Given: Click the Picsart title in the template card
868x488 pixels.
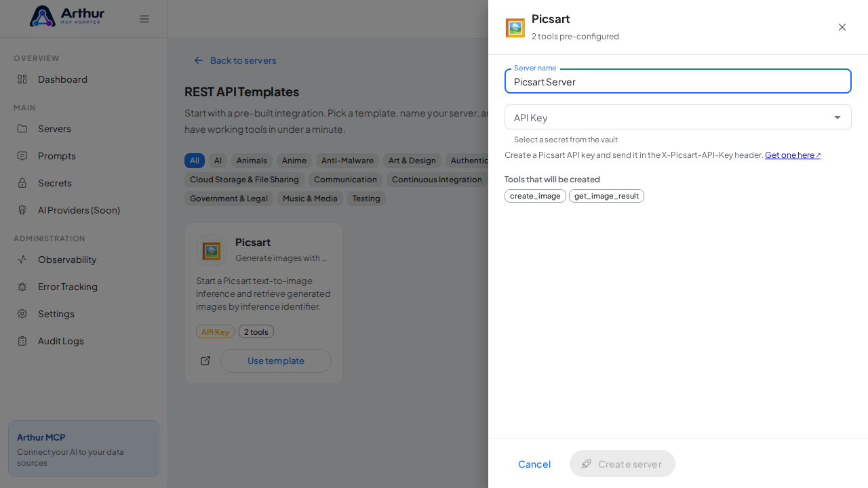Looking at the screenshot, I should 253,242.
